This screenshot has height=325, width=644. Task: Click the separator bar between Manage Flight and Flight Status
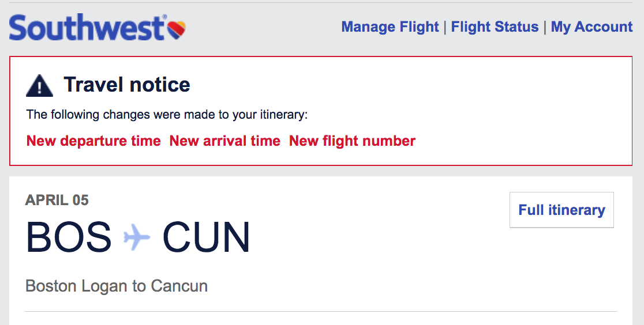pos(445,27)
